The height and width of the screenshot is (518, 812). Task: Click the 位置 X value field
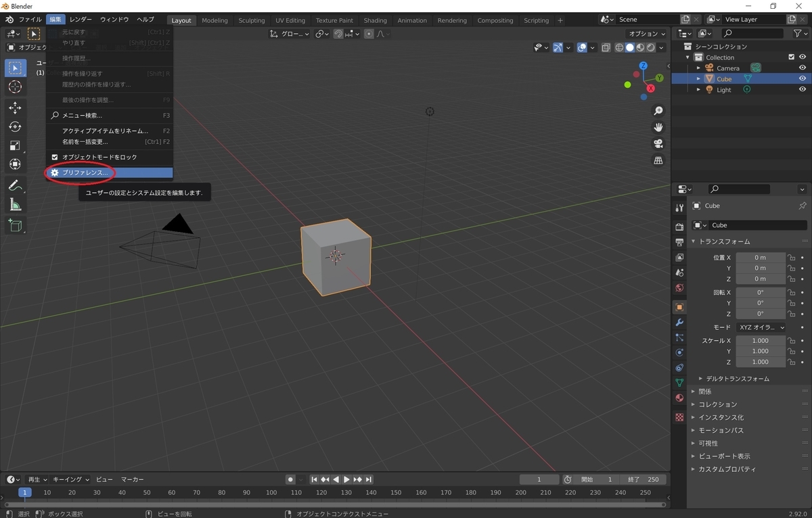761,257
